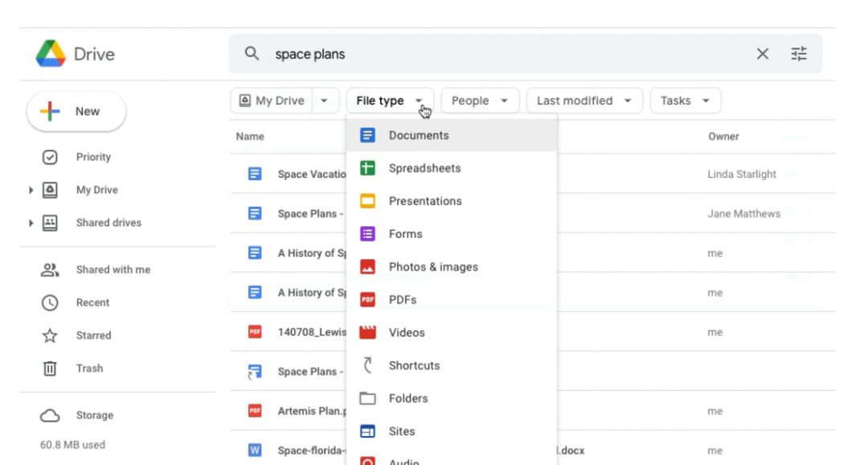Go to Shared with me
The image size is (868, 465).
[113, 270]
